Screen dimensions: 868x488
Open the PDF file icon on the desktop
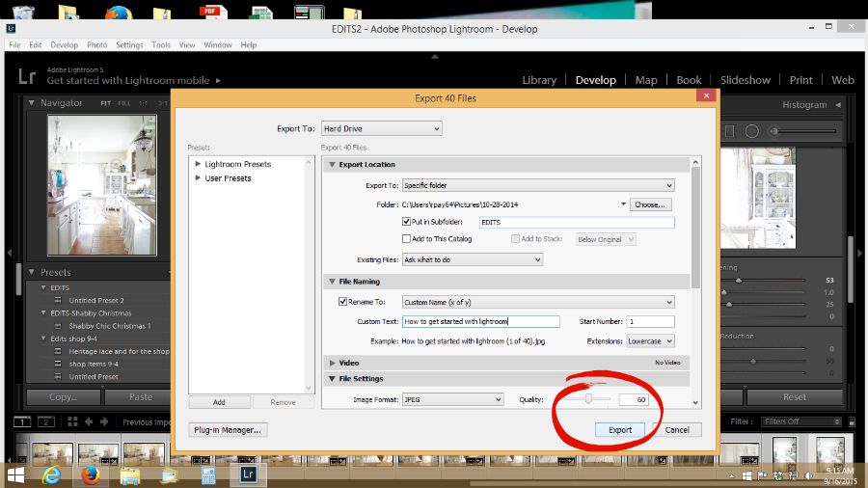click(214, 11)
